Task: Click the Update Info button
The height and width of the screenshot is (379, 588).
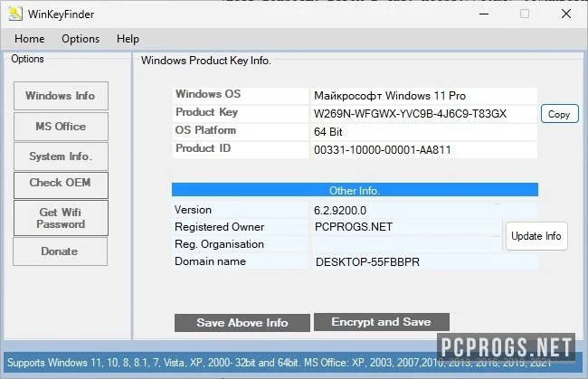Action: coord(536,236)
